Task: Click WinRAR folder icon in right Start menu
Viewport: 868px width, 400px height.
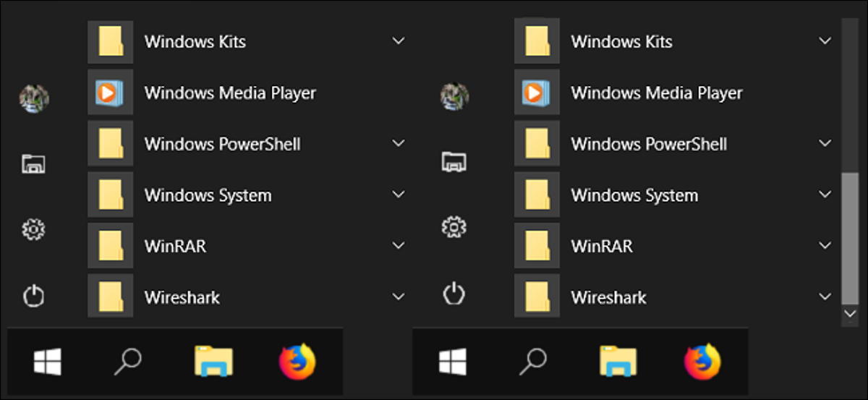Action: point(537,246)
